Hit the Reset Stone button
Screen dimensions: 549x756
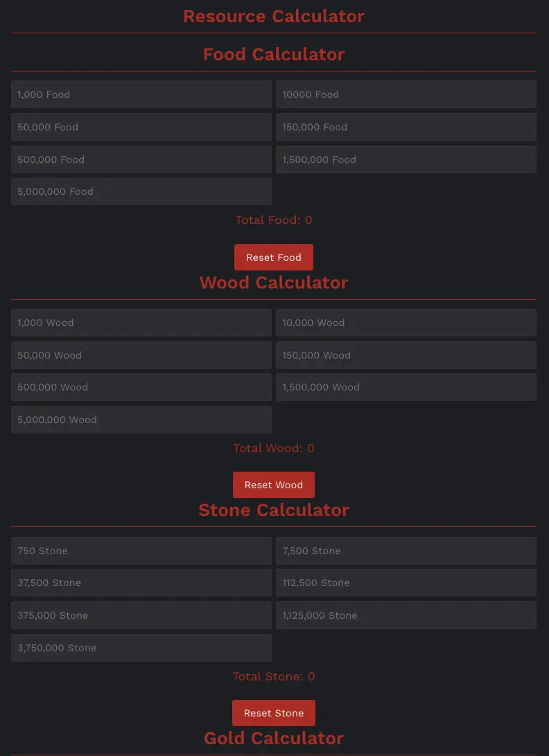(x=273, y=713)
